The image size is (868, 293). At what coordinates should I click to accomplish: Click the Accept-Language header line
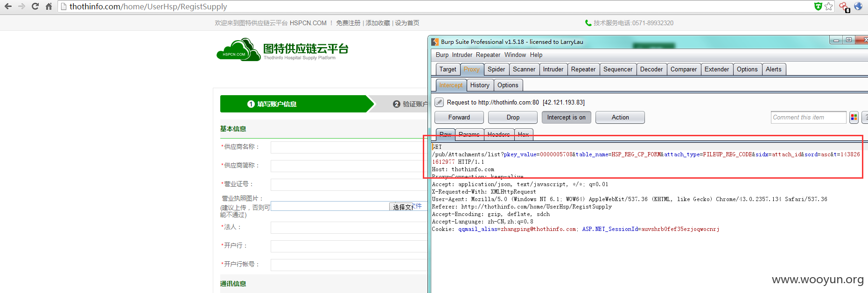click(x=483, y=222)
